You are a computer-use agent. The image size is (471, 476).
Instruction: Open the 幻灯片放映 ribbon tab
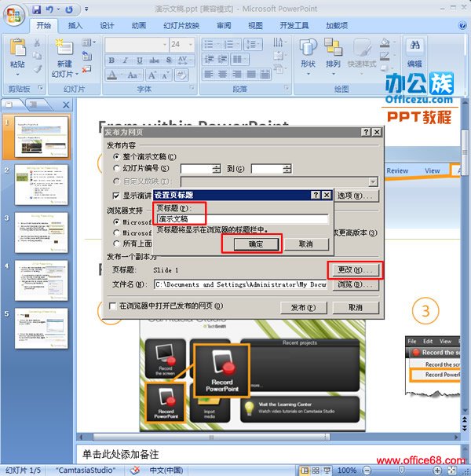point(181,25)
